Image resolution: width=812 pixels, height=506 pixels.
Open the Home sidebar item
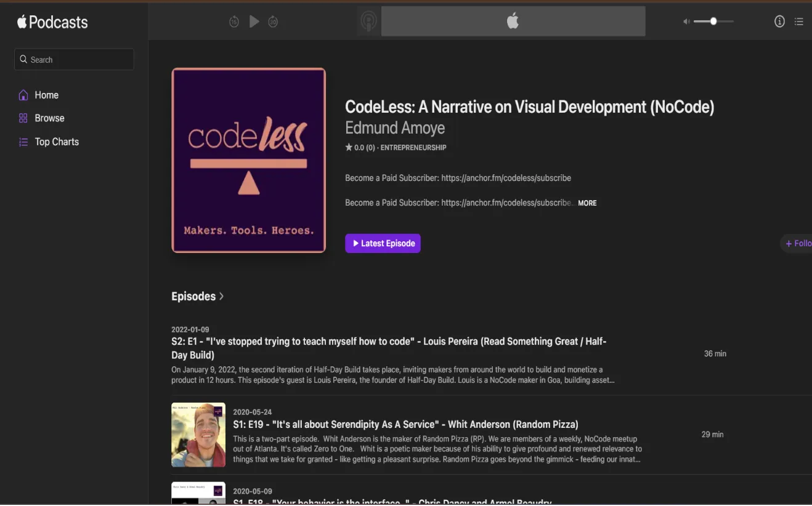click(46, 95)
